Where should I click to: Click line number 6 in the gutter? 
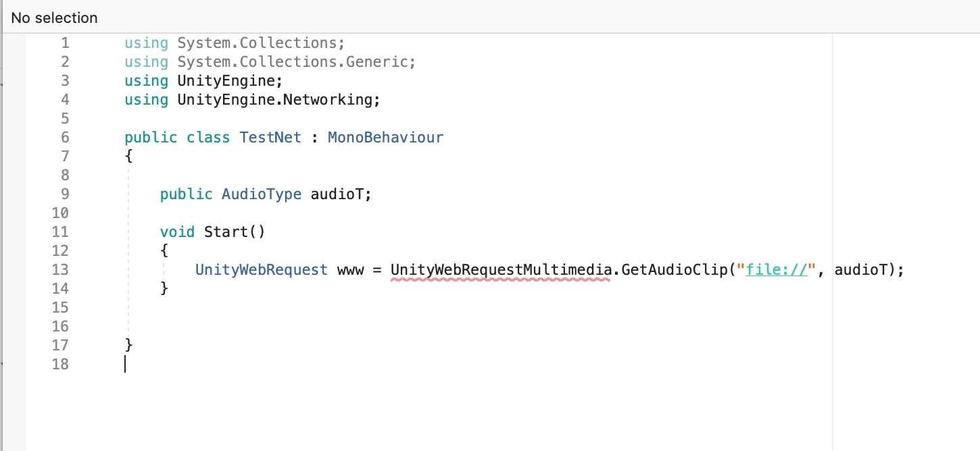(65, 138)
